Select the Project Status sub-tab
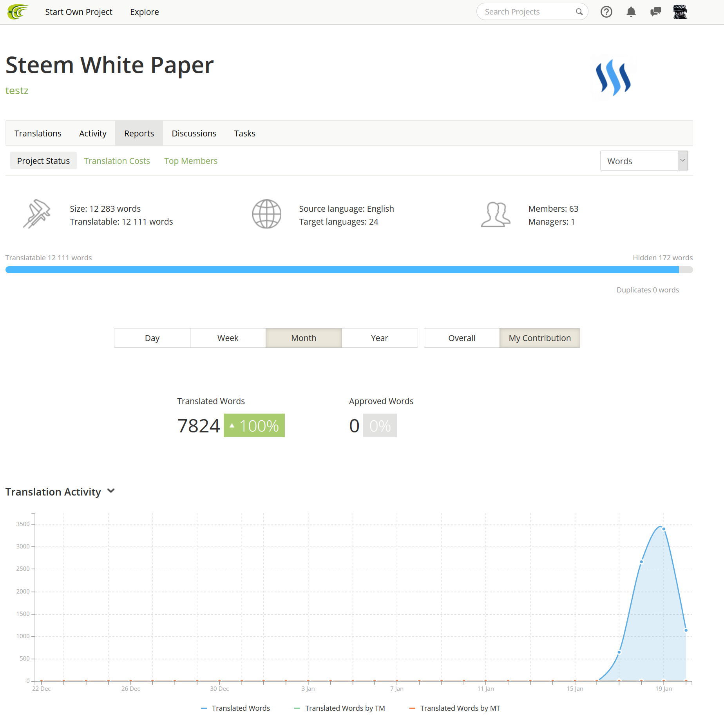724x728 pixels. [43, 161]
